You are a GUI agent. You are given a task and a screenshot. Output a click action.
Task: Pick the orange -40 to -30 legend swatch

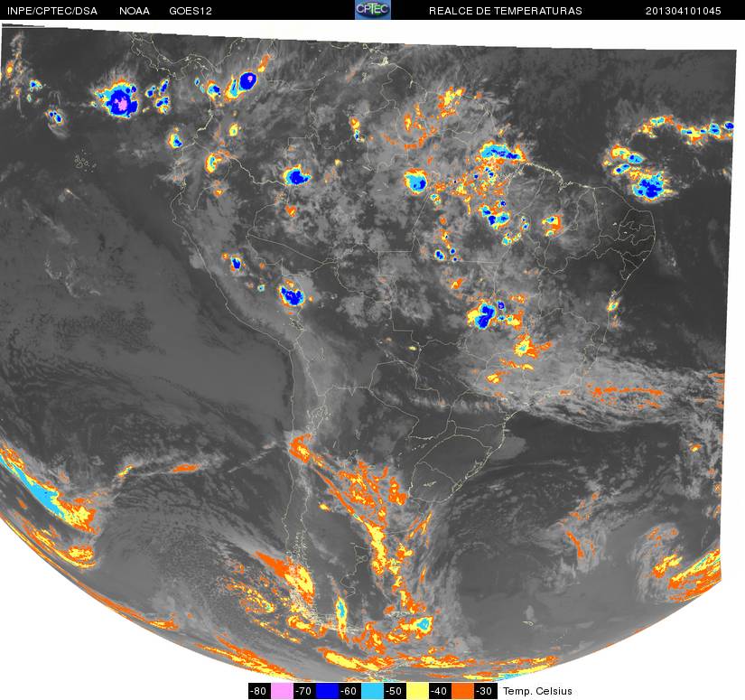pyautogui.click(x=462, y=691)
